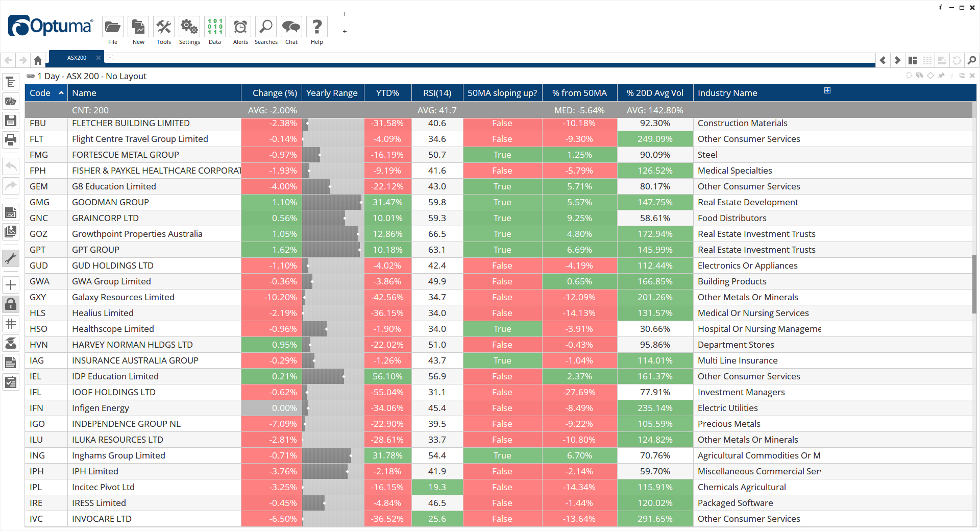
Task: Click the Inghams Group yearly range bar
Action: pyautogui.click(x=333, y=455)
